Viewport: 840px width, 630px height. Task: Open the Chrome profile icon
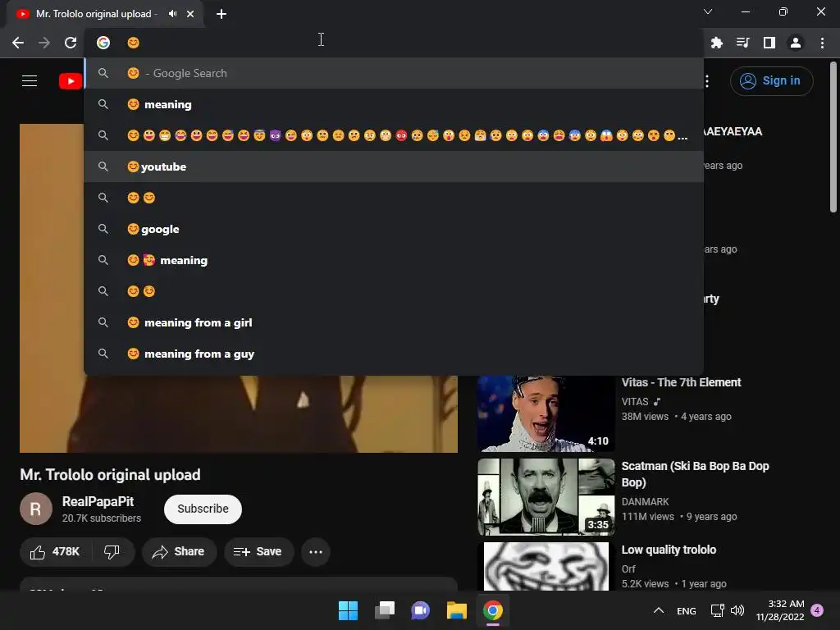pos(796,43)
